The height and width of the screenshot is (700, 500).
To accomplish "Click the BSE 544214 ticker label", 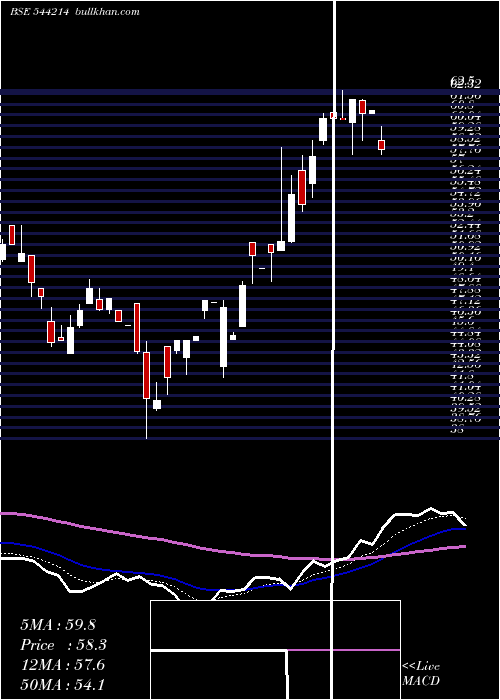I will (x=39, y=11).
